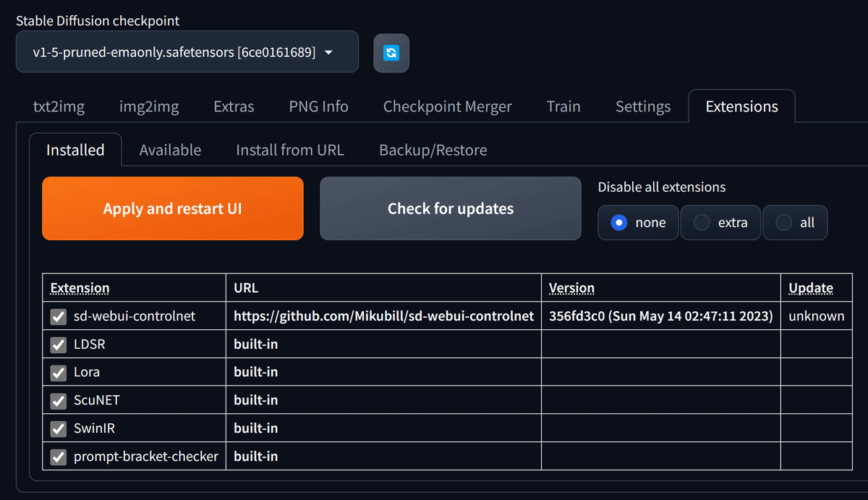Open the PNG Info tab

tap(318, 106)
